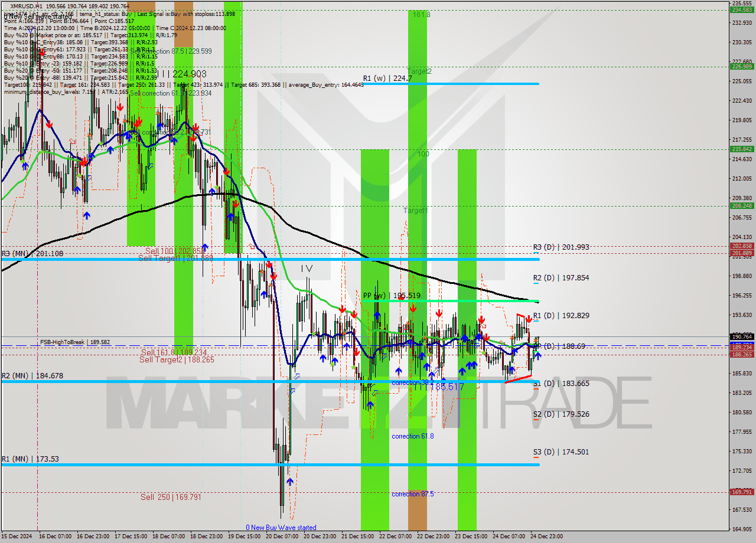This screenshot has height=543, width=756.
Task: Click the 'correction 87.5' annotation
Action: coord(412,494)
